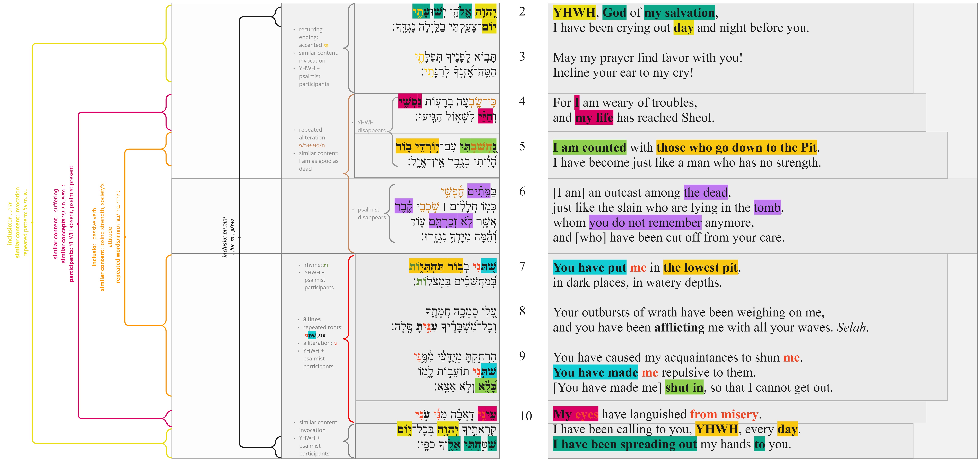Click annotation 'recurring ending: accented'
Image resolution: width=980 pixels, height=459 pixels.
coord(313,37)
